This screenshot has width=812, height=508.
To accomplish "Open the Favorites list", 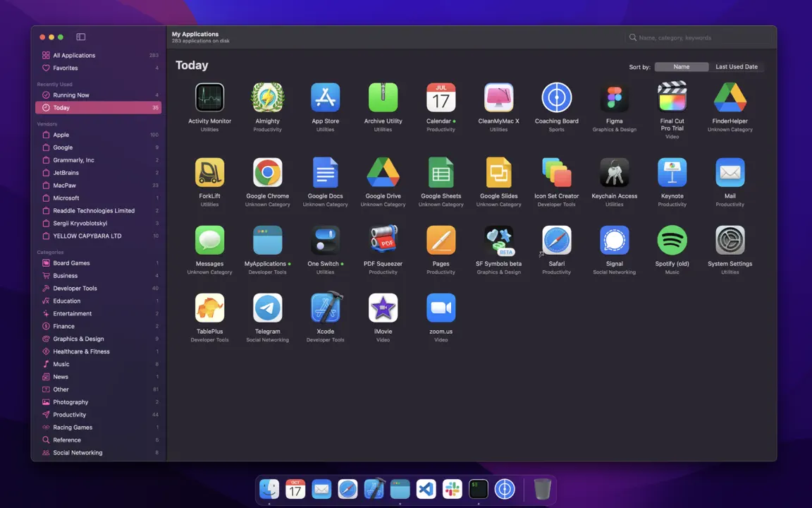I will pyautogui.click(x=99, y=68).
